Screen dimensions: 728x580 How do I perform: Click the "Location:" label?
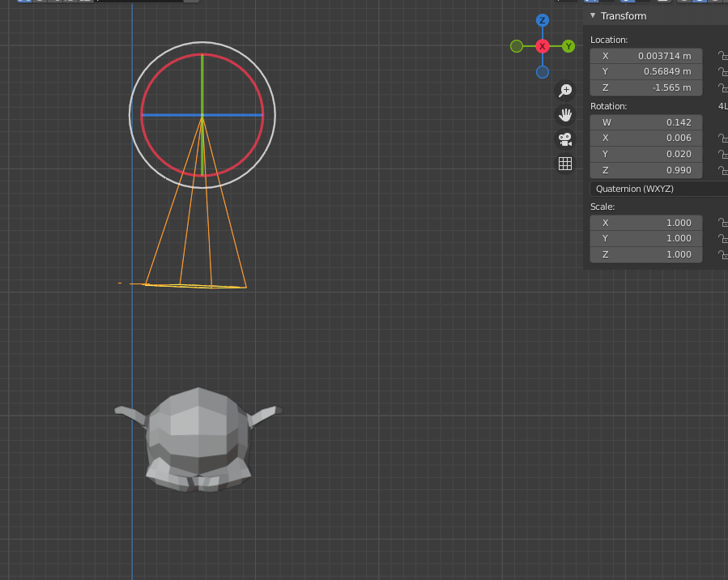tap(609, 40)
